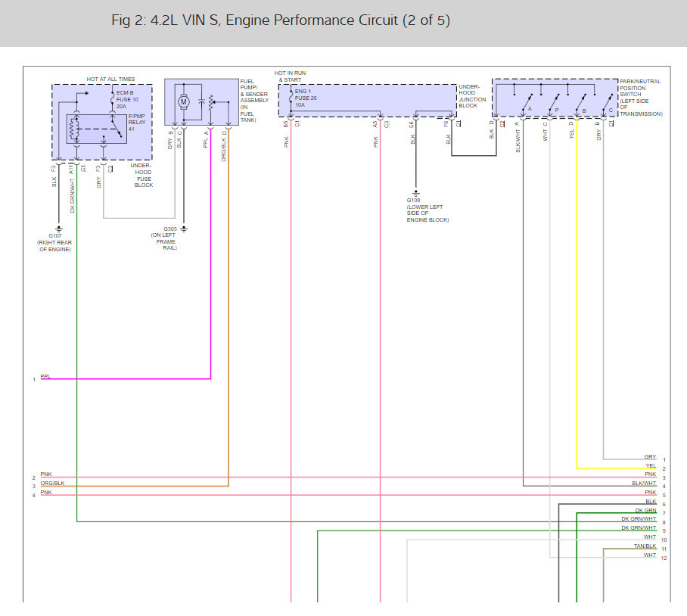Click the G305 (ON LEFT FRAME RAIL) text
687x616 pixels.
(164, 238)
